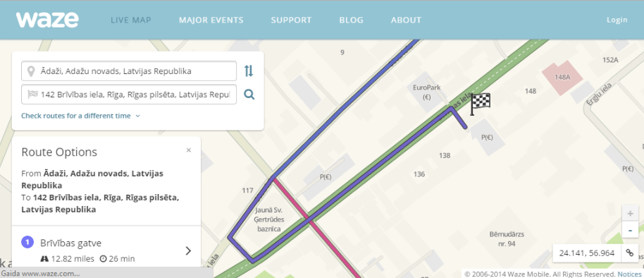Go to the Support page
The height and width of the screenshot is (278, 644).
click(x=291, y=20)
